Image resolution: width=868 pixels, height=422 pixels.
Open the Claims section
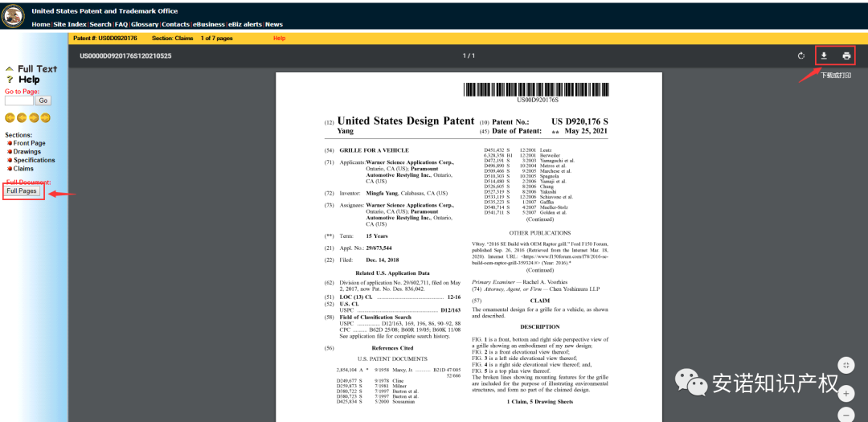[23, 168]
